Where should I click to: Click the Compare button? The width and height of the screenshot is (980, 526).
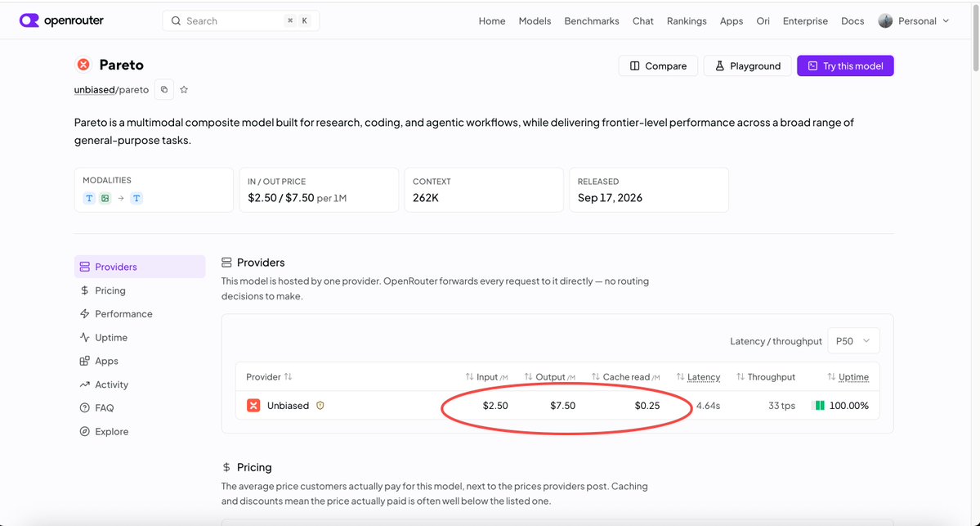(x=658, y=65)
